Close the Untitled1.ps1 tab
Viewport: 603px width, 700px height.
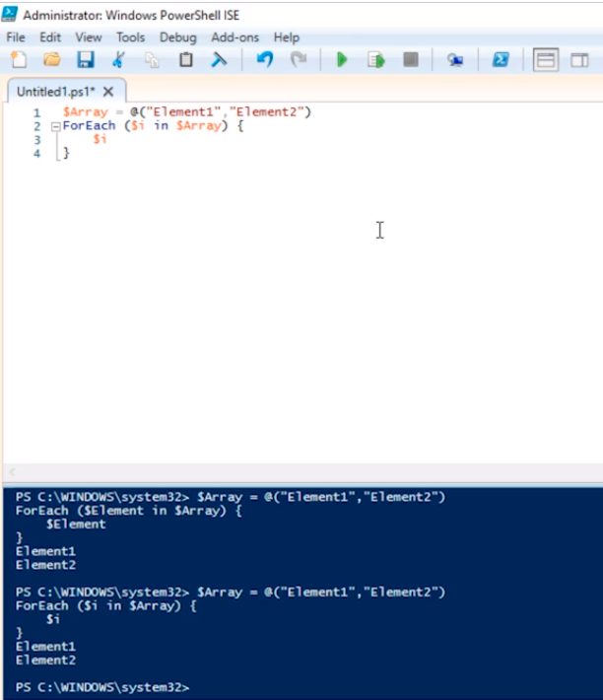coord(108,92)
